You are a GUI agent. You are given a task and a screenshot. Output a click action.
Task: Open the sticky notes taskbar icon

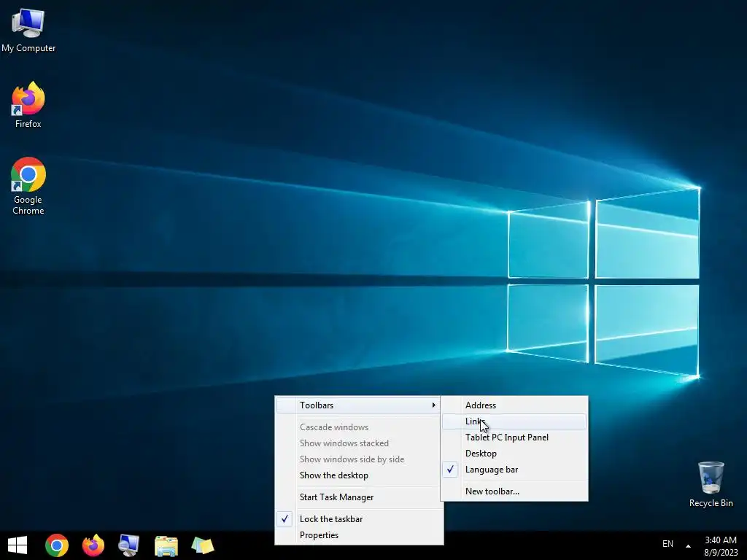[x=203, y=545]
